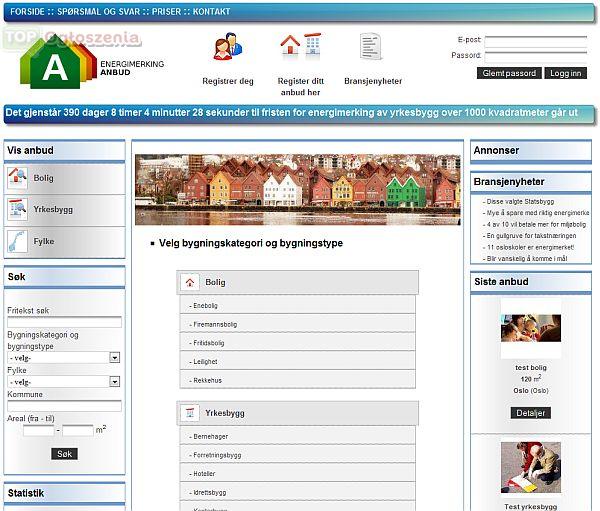Click the Registrer deg people icon
This screenshot has width=600, height=511.
[x=228, y=46]
